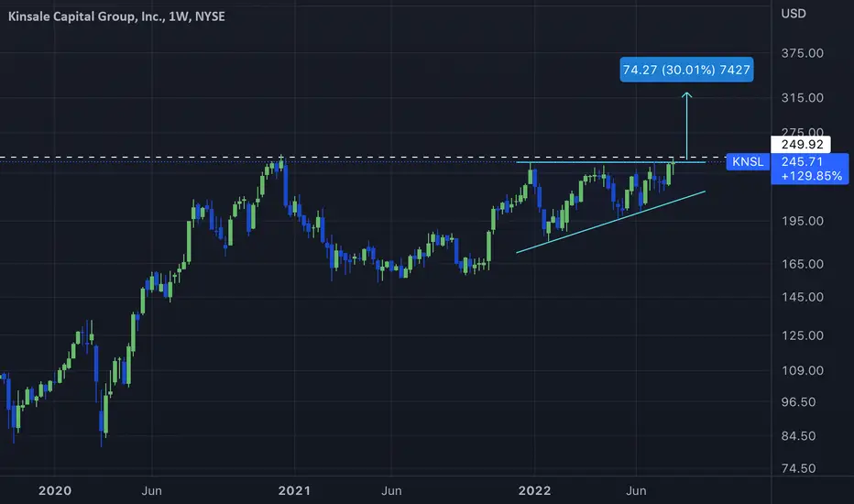The width and height of the screenshot is (854, 504).
Task: Select the rising cyan trendline
Action: tap(610, 222)
